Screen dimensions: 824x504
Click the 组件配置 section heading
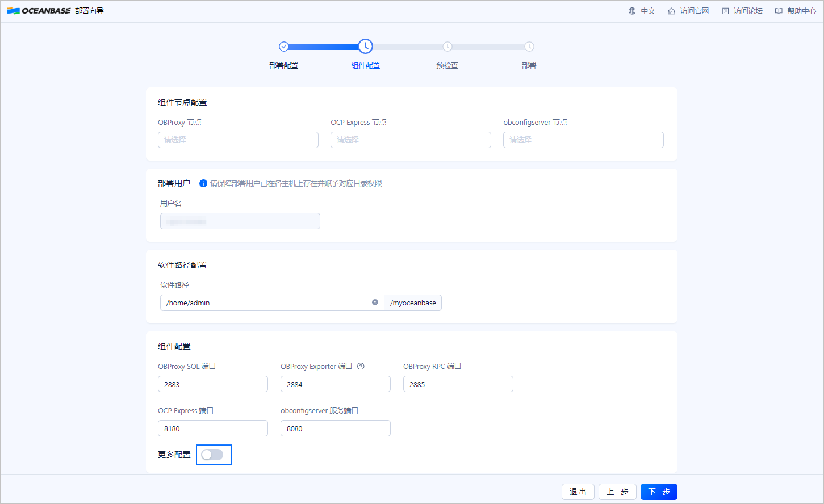[174, 346]
